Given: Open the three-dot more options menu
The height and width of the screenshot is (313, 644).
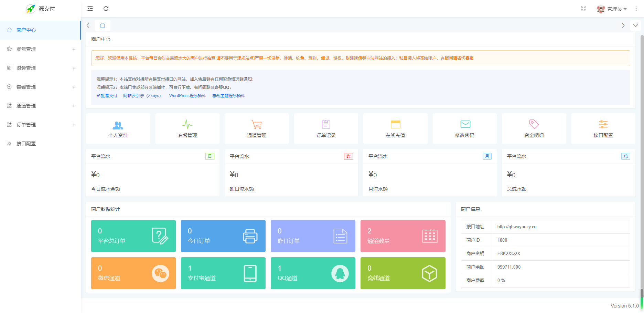Looking at the screenshot, I should pos(636,9).
